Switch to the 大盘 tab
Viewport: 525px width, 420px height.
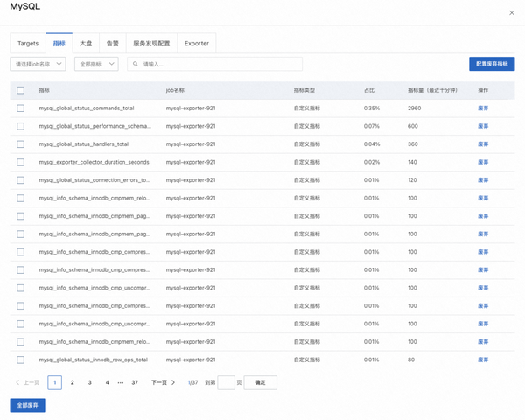86,44
